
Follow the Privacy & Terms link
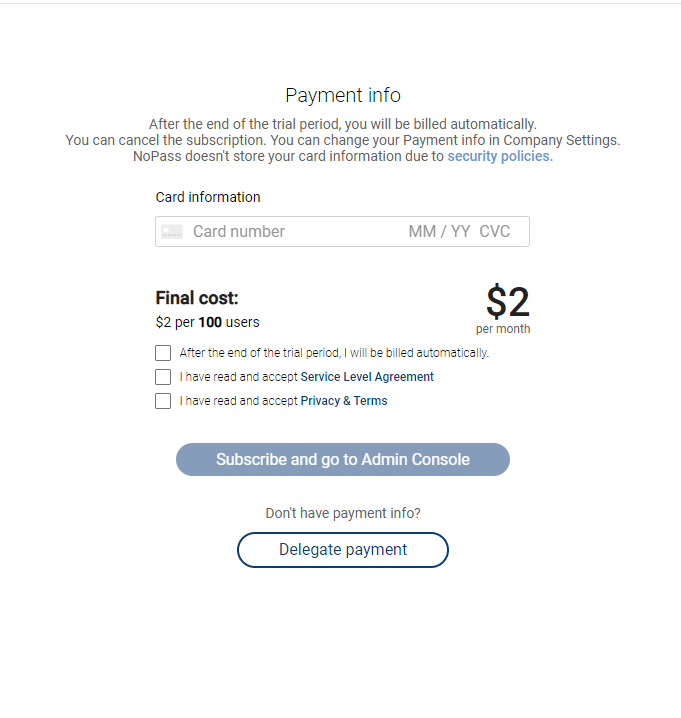point(344,401)
